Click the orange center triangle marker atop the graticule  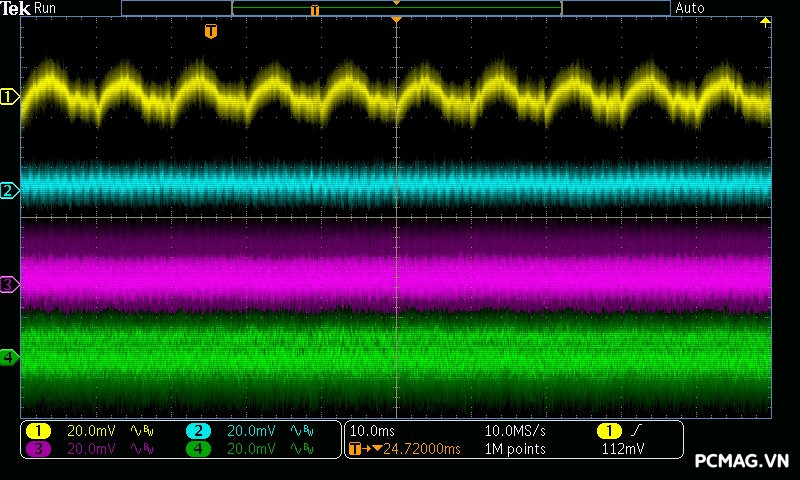(x=397, y=20)
